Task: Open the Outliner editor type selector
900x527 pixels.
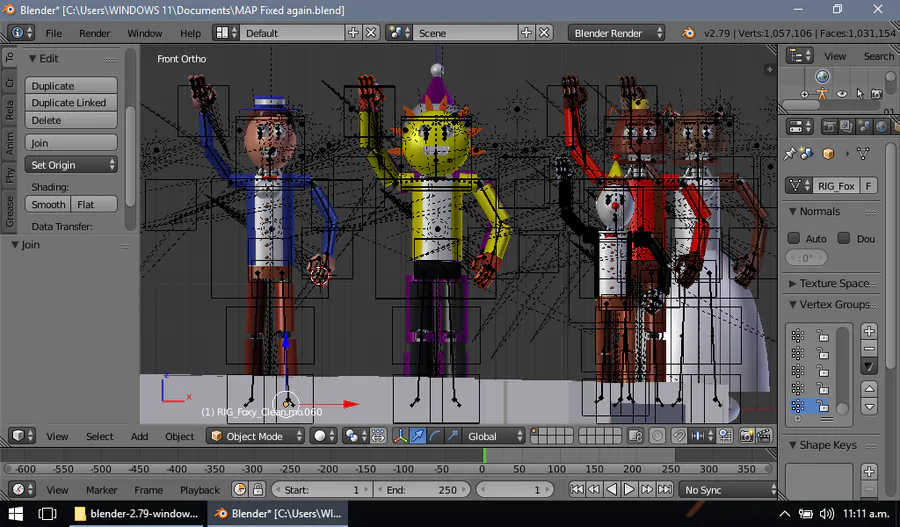Action: (x=800, y=56)
